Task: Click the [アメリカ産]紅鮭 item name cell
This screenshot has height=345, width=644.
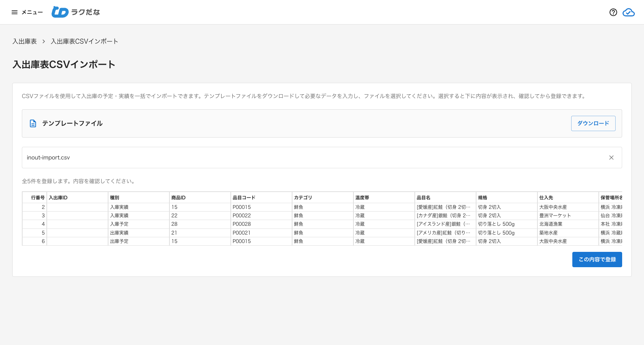Action: click(x=445, y=233)
